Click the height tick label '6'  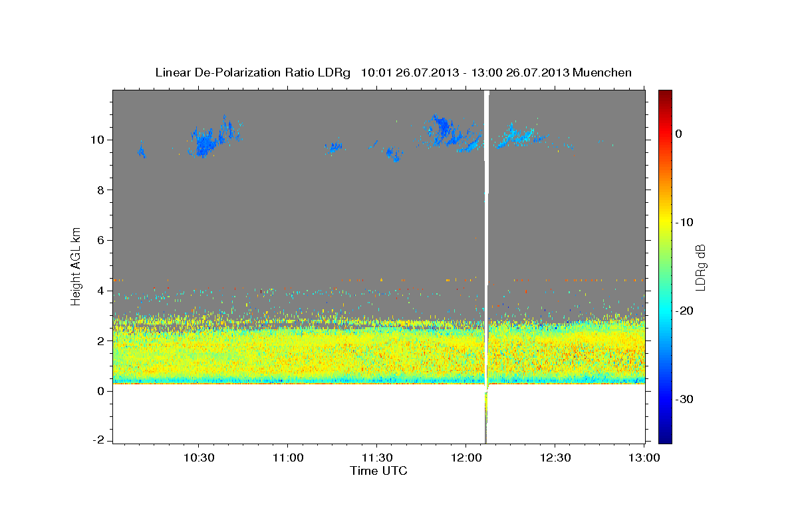coord(102,240)
